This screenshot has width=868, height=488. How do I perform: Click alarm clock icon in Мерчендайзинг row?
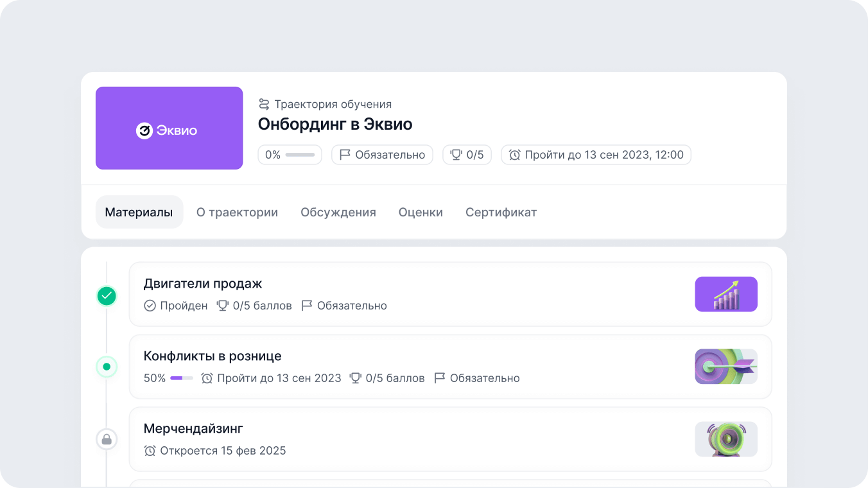pyautogui.click(x=150, y=451)
